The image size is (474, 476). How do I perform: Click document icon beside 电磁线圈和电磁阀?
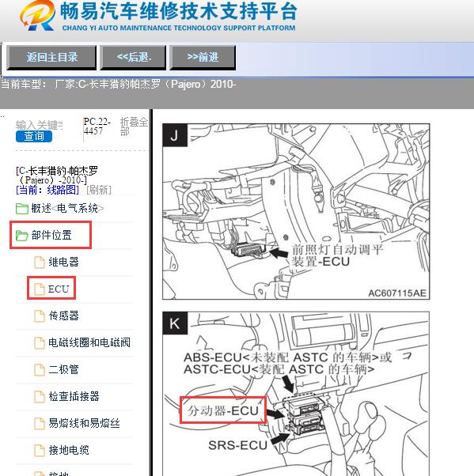(x=40, y=343)
